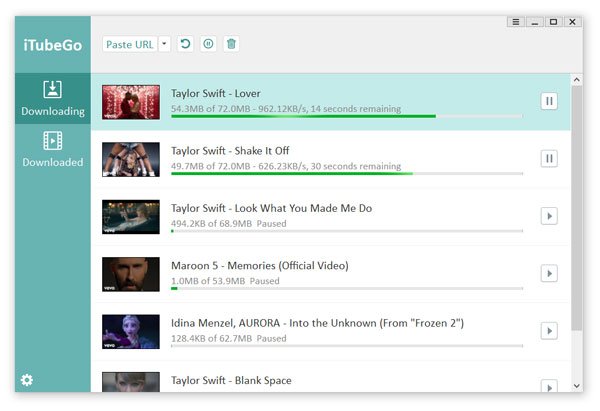Click the Taylor Swift - Lover thumbnail
This screenshot has width=600, height=411.
click(131, 102)
